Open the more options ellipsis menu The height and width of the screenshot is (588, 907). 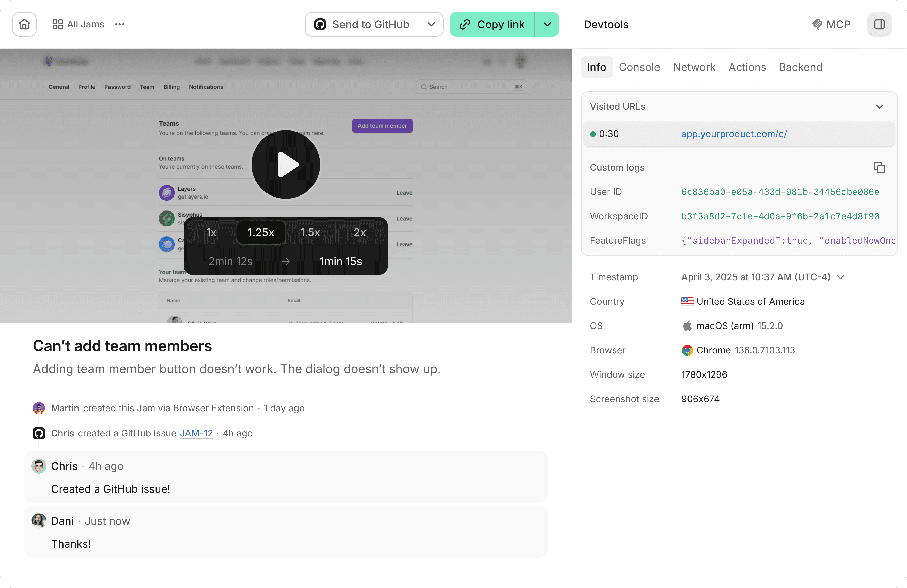pos(120,24)
